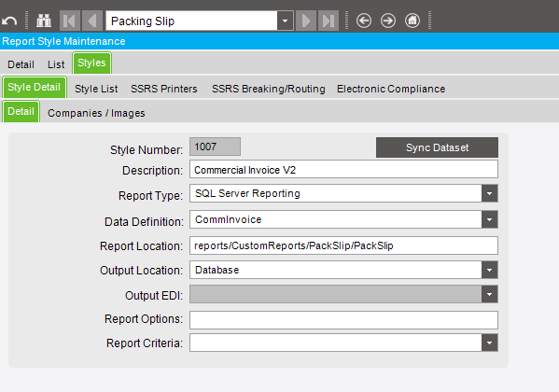
Task: Go to first record arrow icon
Action: pyautogui.click(x=69, y=21)
